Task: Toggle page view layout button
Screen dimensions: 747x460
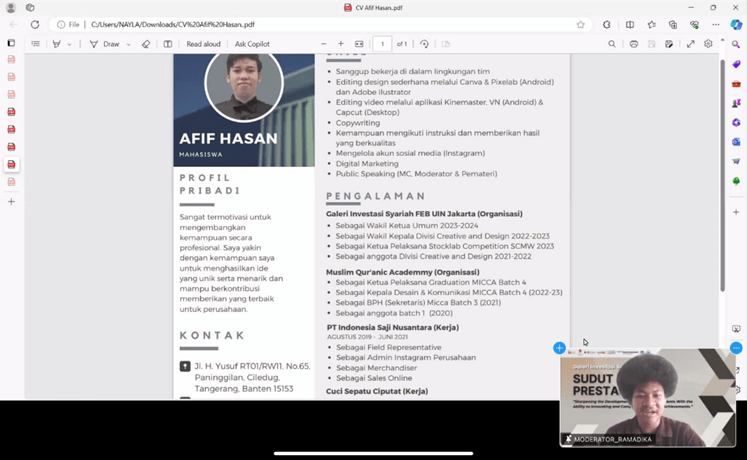Action: [168, 44]
